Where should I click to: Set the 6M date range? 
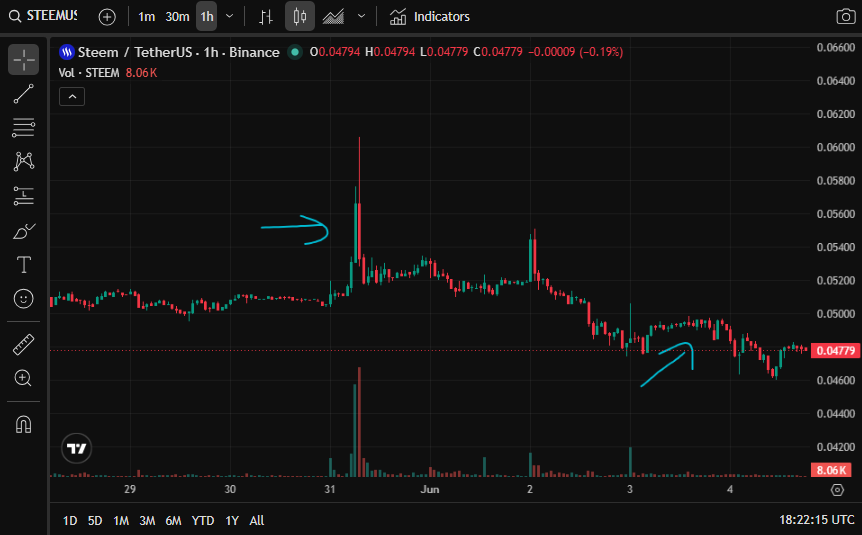173,520
